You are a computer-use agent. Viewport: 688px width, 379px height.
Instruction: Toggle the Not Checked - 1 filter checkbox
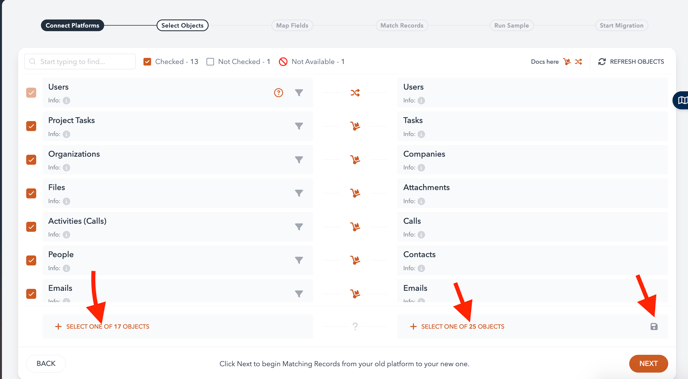pyautogui.click(x=210, y=62)
